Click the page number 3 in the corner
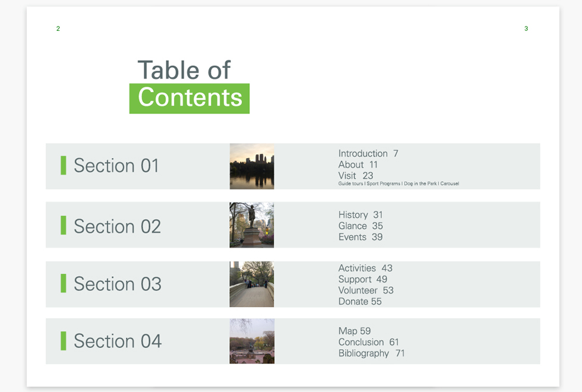Viewport: 582px width, 392px height. pos(526,29)
